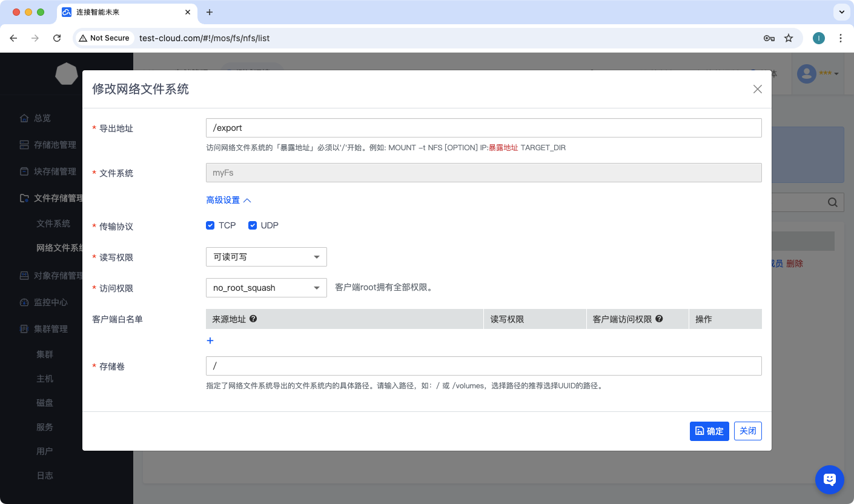854x504 pixels.
Task: Click the 关闭 close button
Action: point(747,431)
